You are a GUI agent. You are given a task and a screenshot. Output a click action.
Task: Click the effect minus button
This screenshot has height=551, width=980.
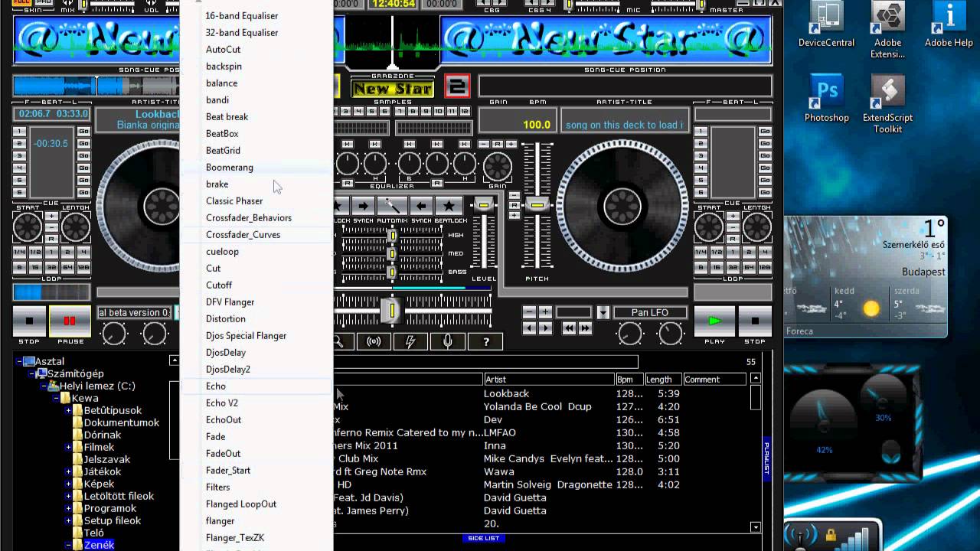pyautogui.click(x=529, y=311)
